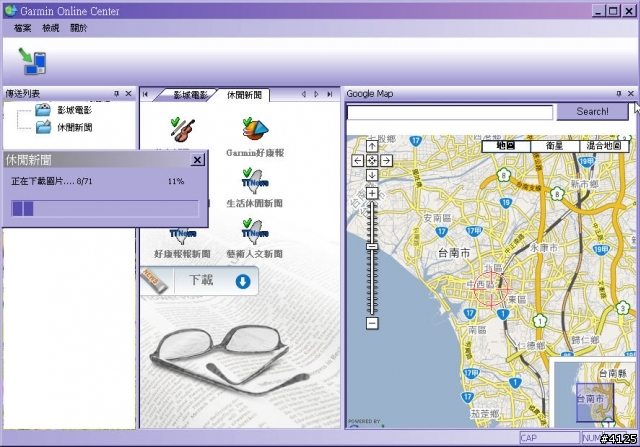Viewport: 640px width, 447px height.
Task: Open the 關於 menu
Action: (x=78, y=28)
